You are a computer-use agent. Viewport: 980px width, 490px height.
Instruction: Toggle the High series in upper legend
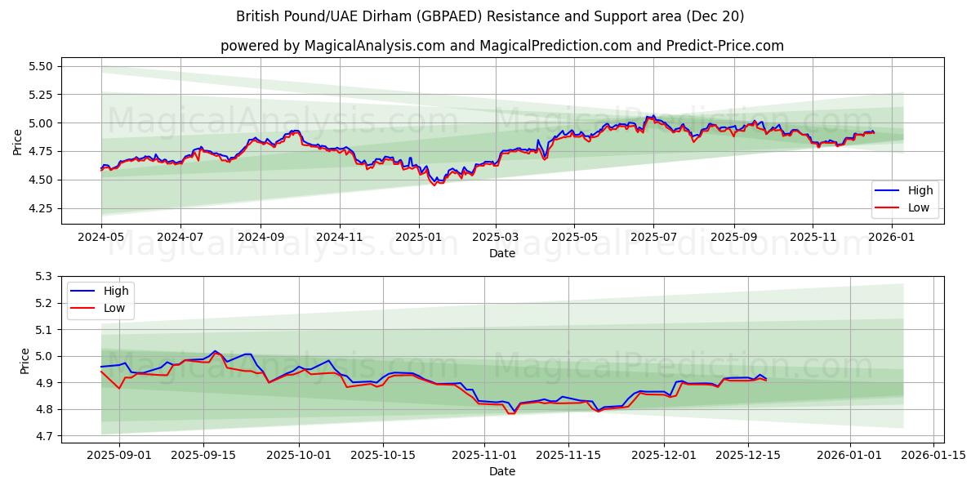click(x=923, y=189)
